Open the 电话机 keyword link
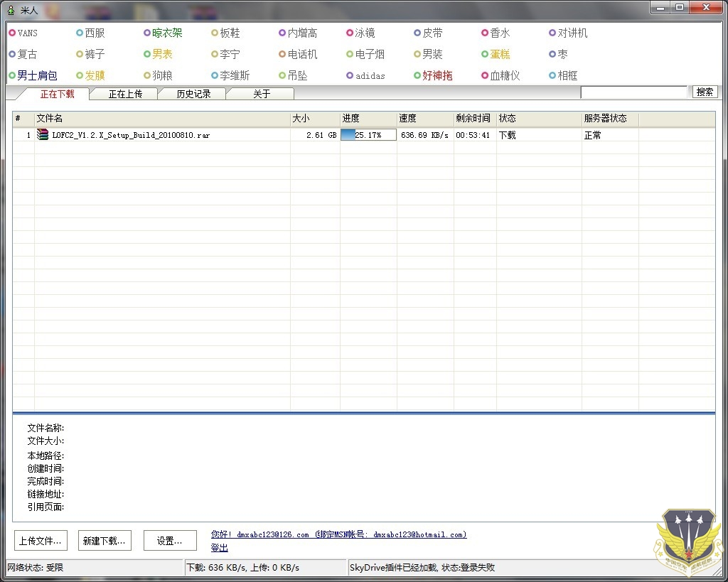 pos(302,54)
